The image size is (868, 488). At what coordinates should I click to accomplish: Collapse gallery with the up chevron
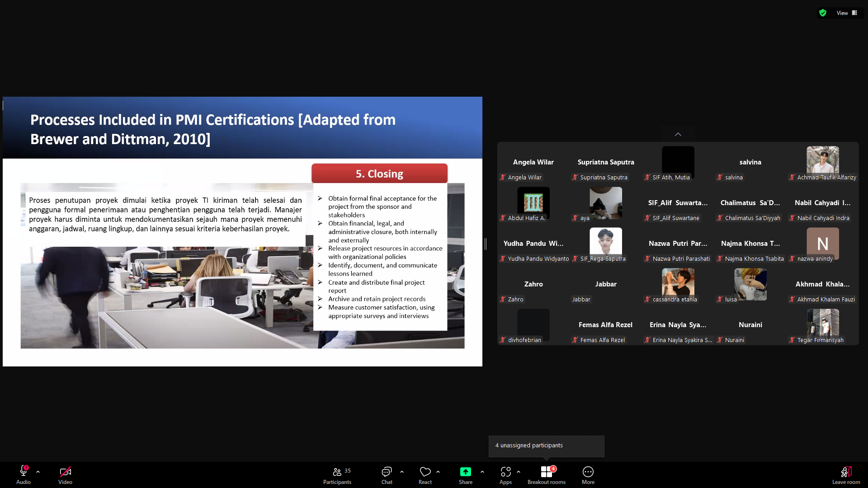pyautogui.click(x=678, y=134)
